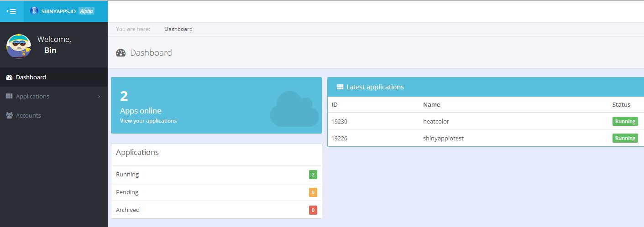Click the red Archived count badge
This screenshot has height=227, width=644.
pyautogui.click(x=313, y=210)
